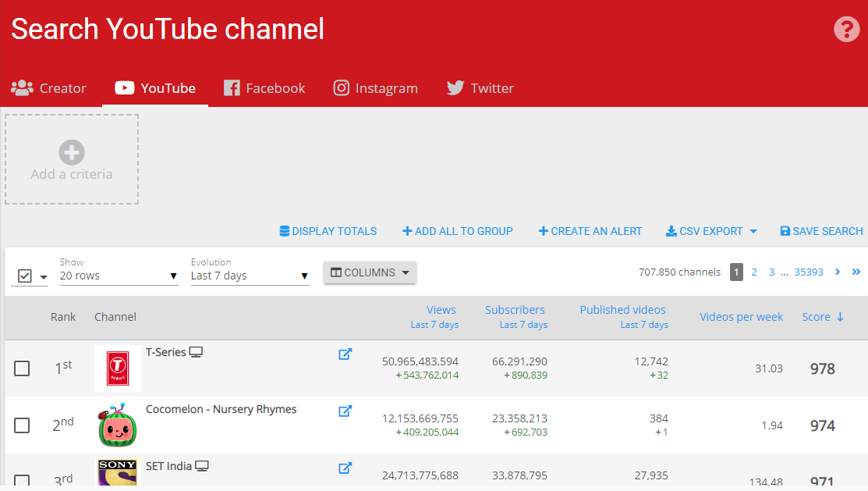Click Save Search
The image size is (868, 491).
[x=821, y=231]
